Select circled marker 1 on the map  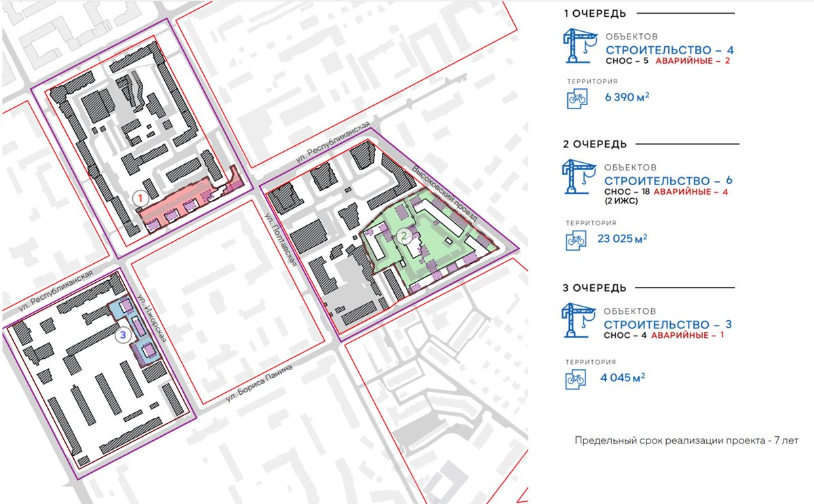click(140, 199)
